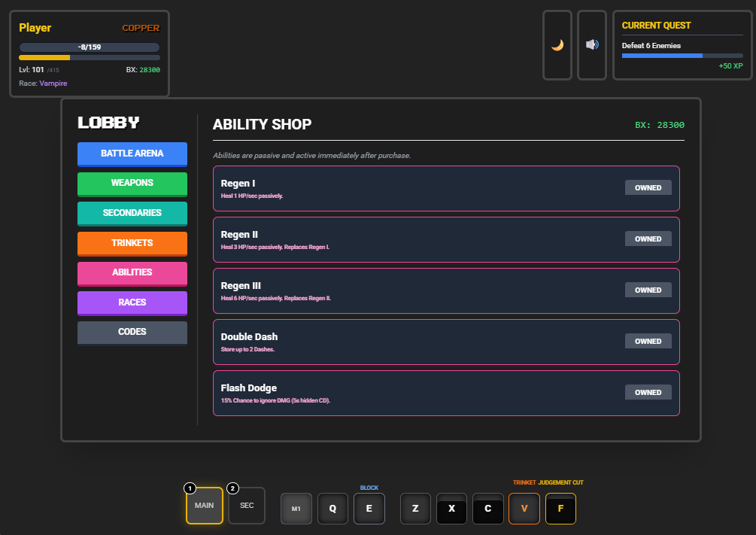The width and height of the screenshot is (756, 535).
Task: Click the JUDGEMENT CUT label above F key
Action: click(x=560, y=482)
